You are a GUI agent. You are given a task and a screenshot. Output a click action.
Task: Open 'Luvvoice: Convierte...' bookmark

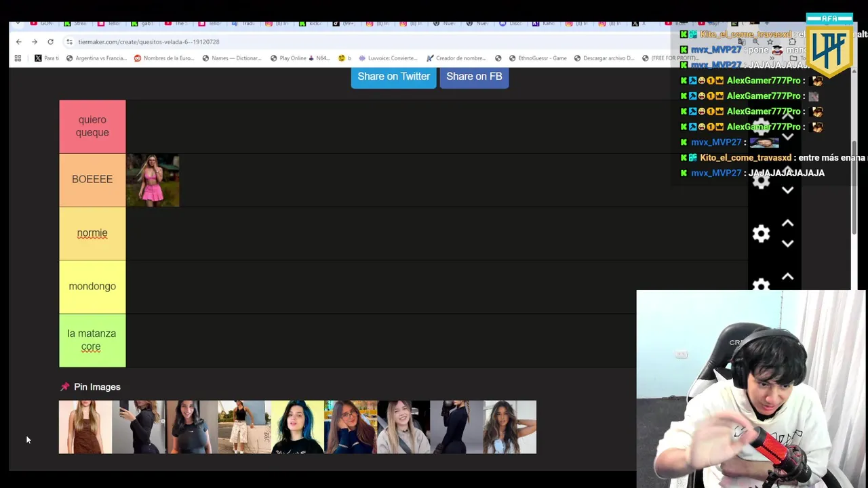[x=389, y=58]
